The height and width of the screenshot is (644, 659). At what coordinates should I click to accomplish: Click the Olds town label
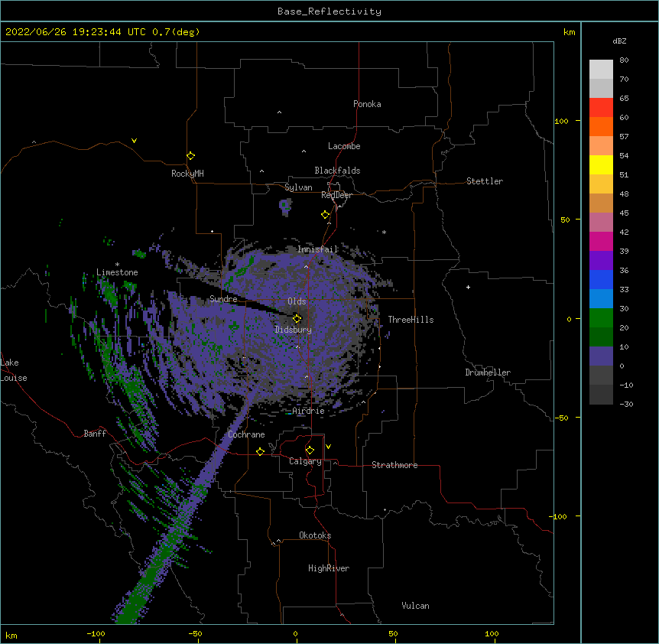(297, 301)
